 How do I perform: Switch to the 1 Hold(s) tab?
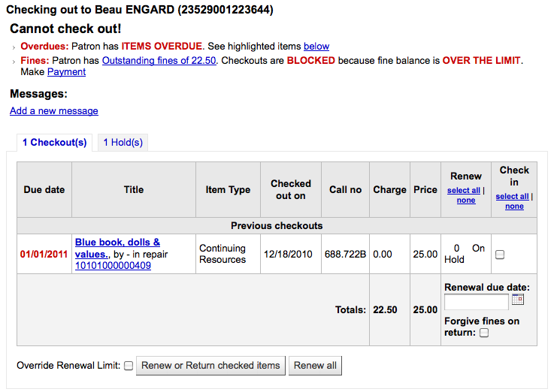point(123,142)
